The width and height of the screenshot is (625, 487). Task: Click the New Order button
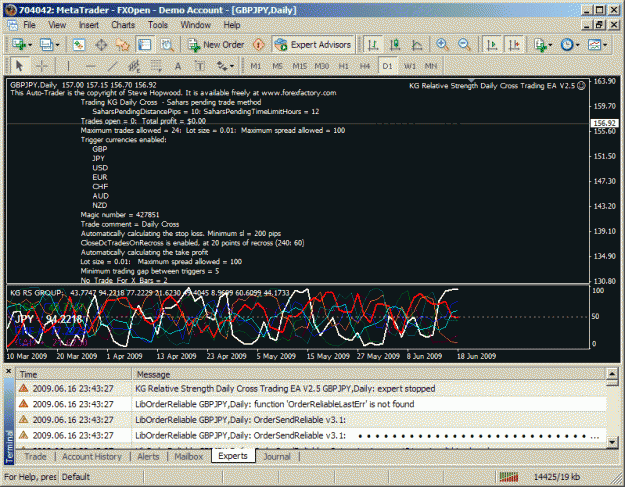pyautogui.click(x=216, y=45)
